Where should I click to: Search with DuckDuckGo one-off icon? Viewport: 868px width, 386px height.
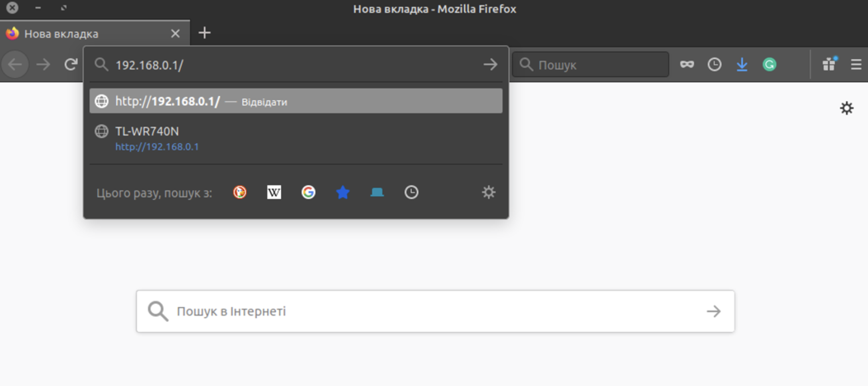click(240, 192)
